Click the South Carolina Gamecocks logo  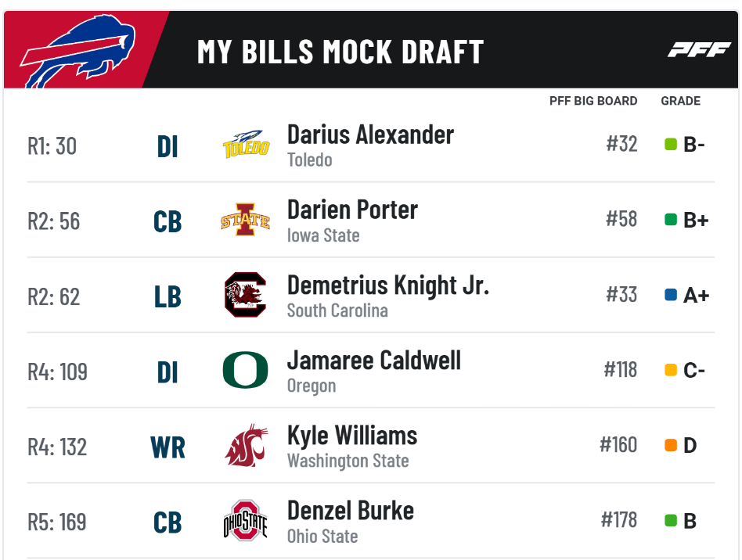coord(245,295)
